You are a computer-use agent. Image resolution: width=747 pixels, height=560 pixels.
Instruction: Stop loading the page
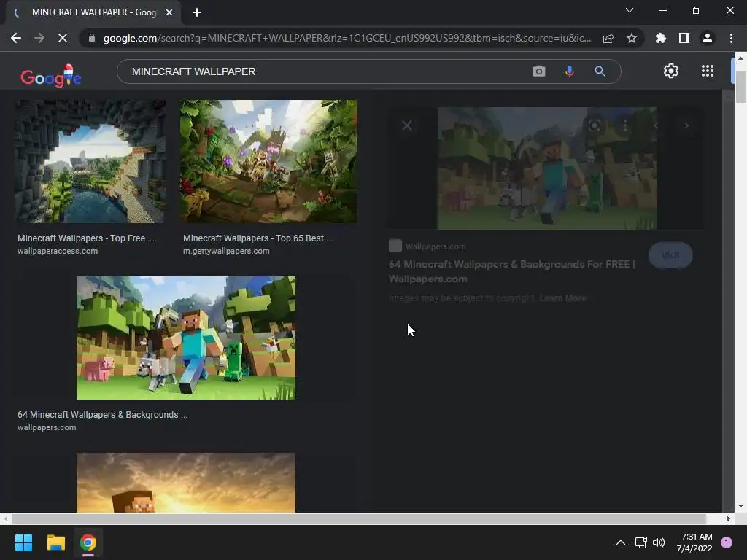point(63,38)
